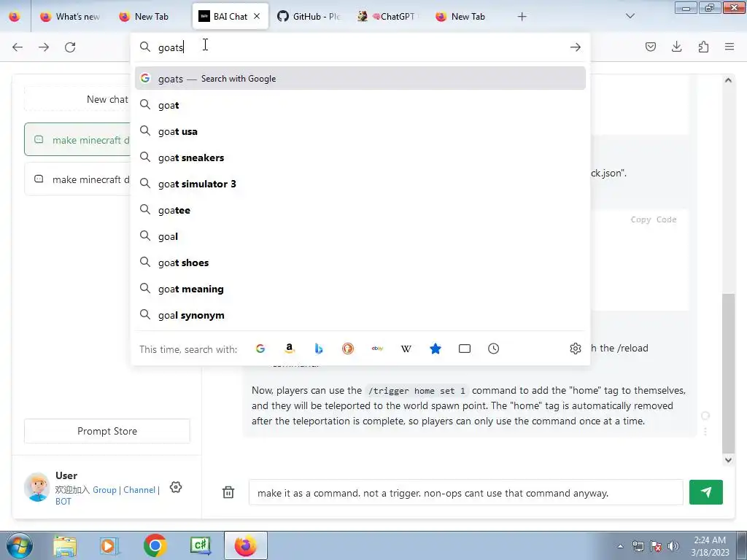Viewport: 747px width, 560px height.
Task: Choose 'goats — Search with Google' suggestion
Action: 360,79
